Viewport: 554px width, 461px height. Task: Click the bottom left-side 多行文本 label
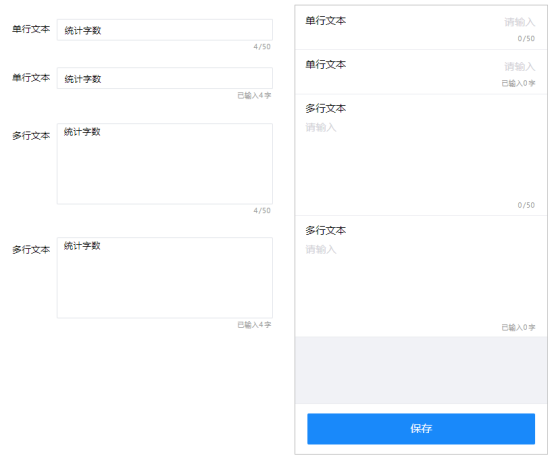tap(31, 250)
